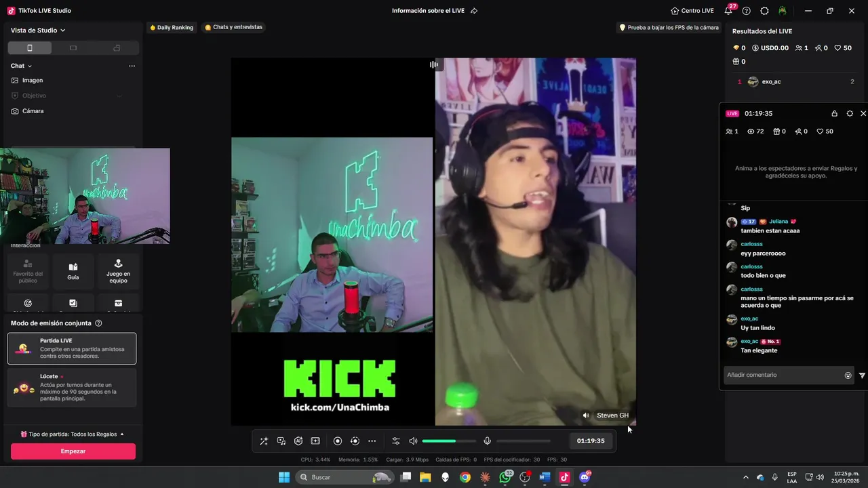
Task: Click the audio waveform icon on video preview
Action: click(x=434, y=64)
